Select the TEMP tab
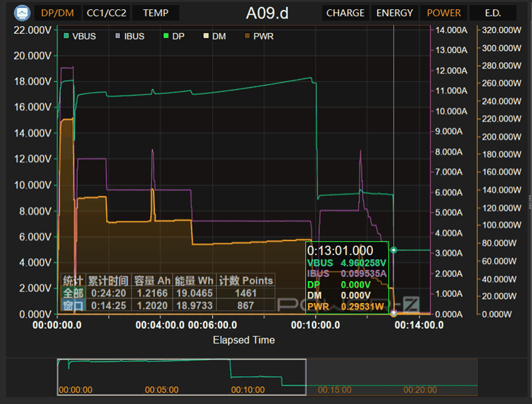The image size is (532, 404). point(156,13)
